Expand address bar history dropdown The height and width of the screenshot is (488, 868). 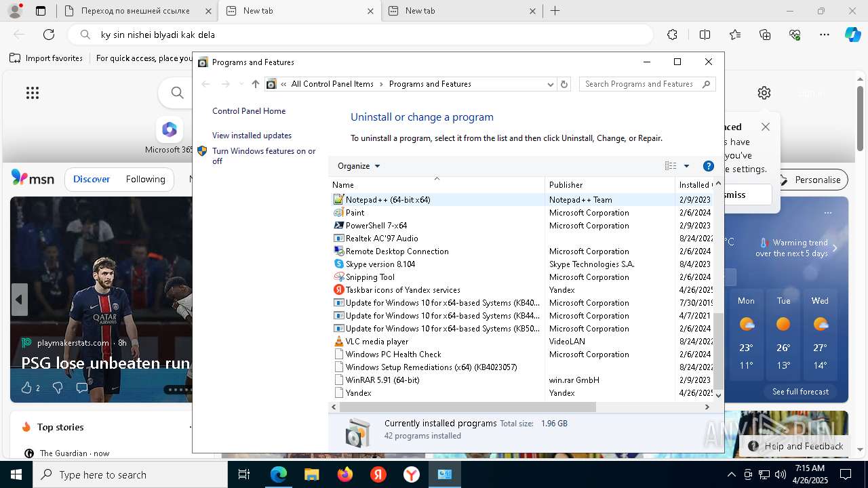[551, 84]
